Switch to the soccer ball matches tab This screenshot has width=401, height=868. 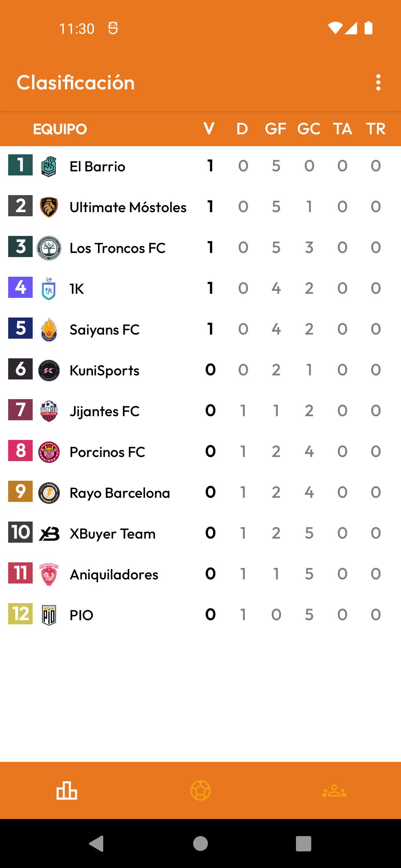200,790
